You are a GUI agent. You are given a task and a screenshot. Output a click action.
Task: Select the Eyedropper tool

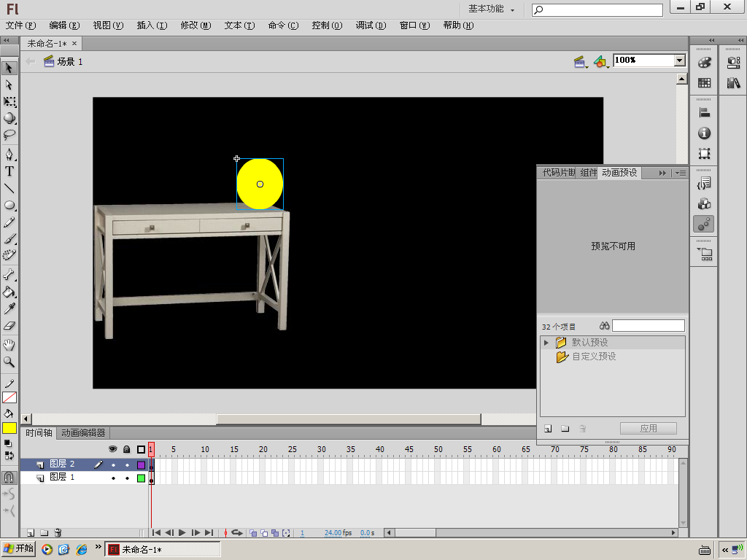tap(9, 309)
